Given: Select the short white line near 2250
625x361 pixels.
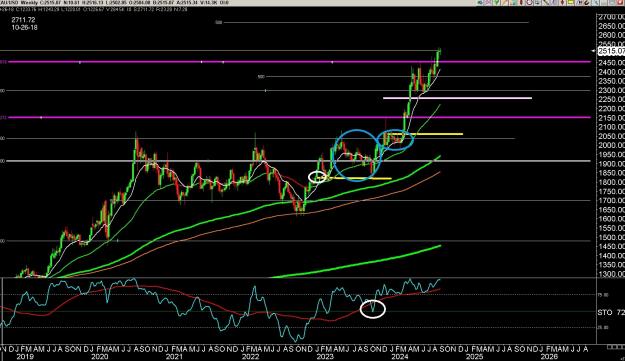Looking at the screenshot, I should [x=457, y=98].
